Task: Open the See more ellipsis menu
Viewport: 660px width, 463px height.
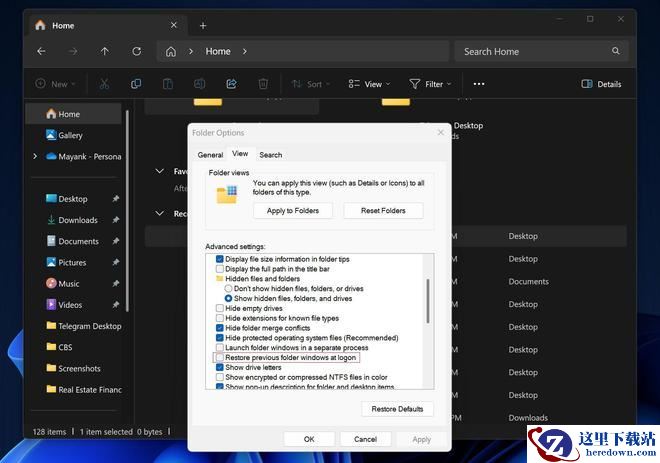Action: [479, 84]
